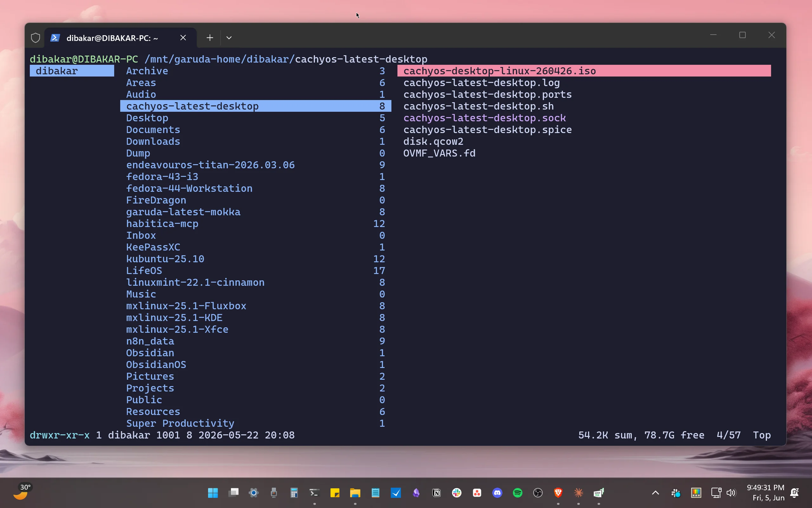Open the Windows Start menu

pyautogui.click(x=213, y=493)
